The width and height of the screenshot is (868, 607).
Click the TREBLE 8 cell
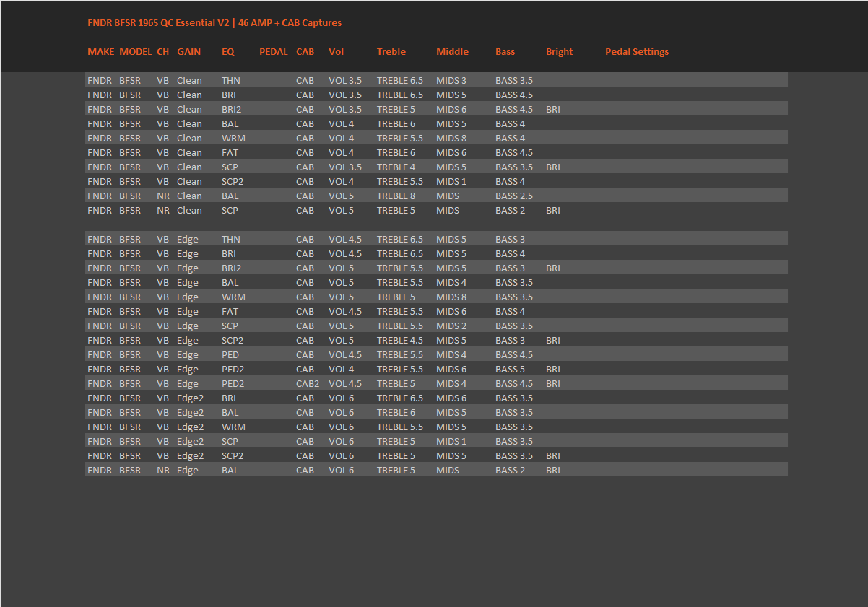point(396,196)
